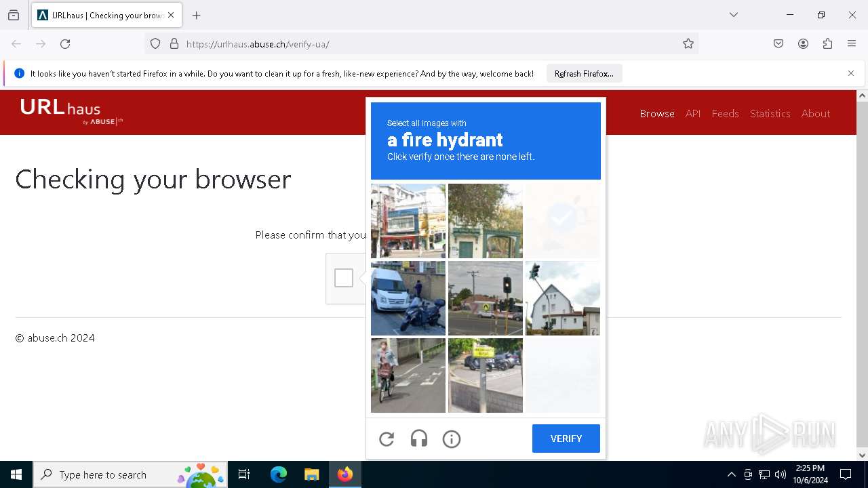Go to Feeds in the navigation
Screen dimensions: 868x488
pyautogui.click(x=725, y=113)
